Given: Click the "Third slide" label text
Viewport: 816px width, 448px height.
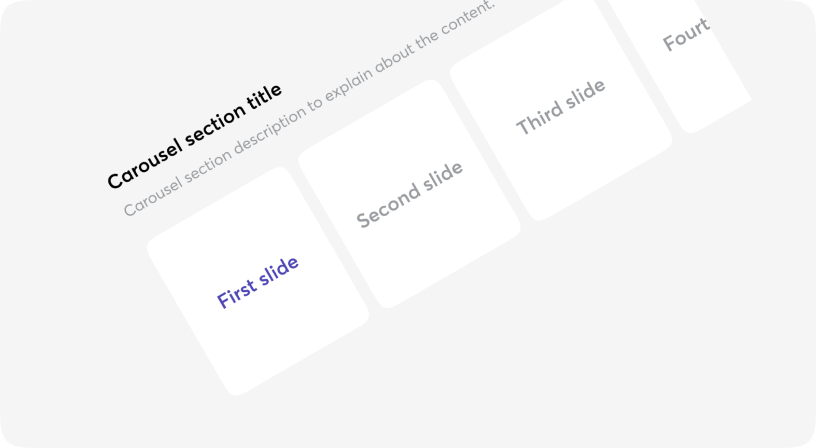Looking at the screenshot, I should (x=561, y=107).
